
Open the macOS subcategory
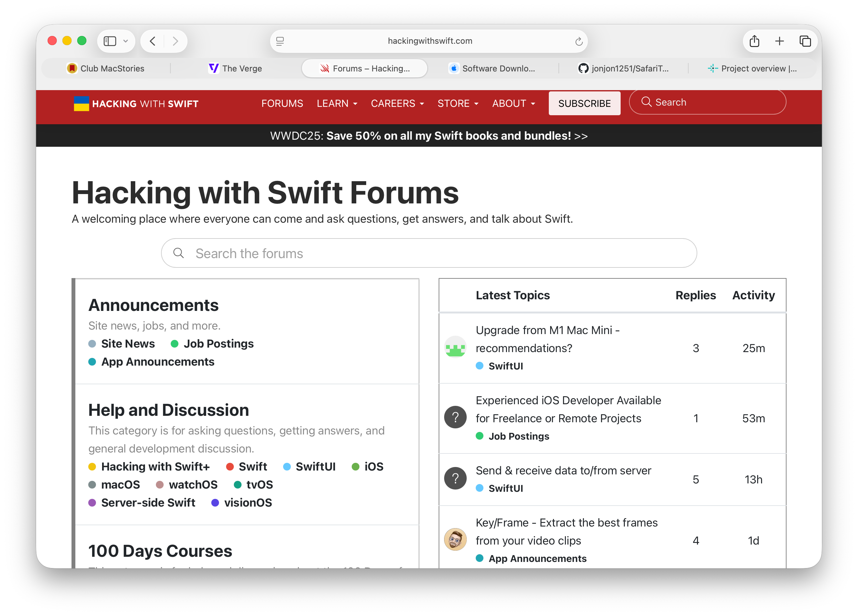(120, 484)
